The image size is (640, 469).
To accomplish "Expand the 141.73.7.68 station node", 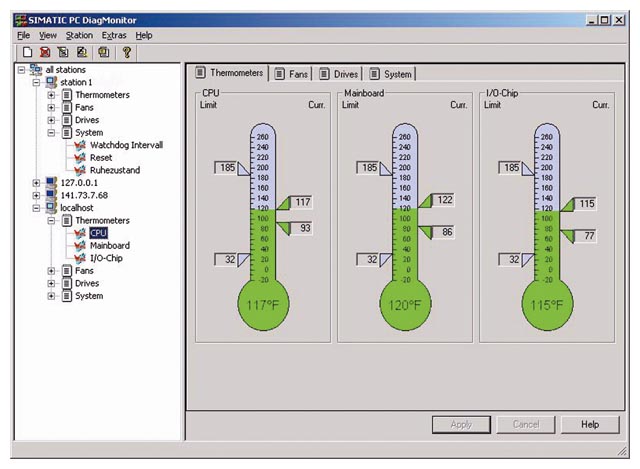I will (x=37, y=195).
